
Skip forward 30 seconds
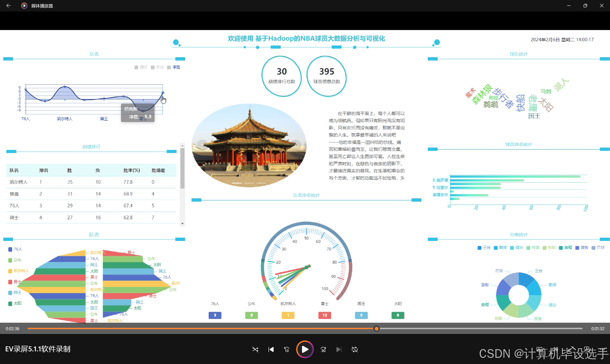pyautogui.click(x=323, y=349)
